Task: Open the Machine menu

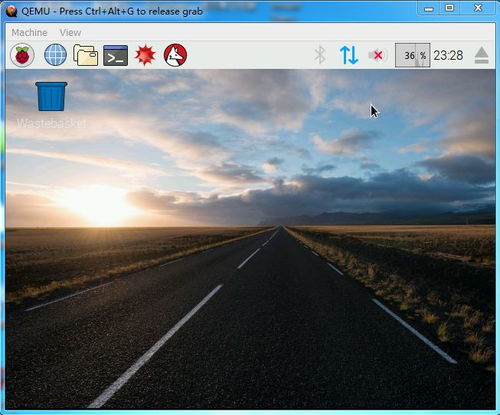Action: point(29,33)
